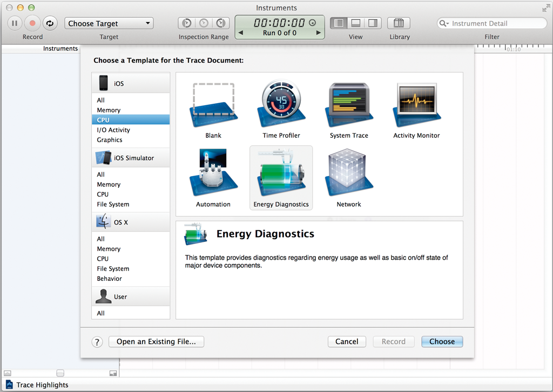
Task: Select Memory under iOS
Action: tap(131, 110)
